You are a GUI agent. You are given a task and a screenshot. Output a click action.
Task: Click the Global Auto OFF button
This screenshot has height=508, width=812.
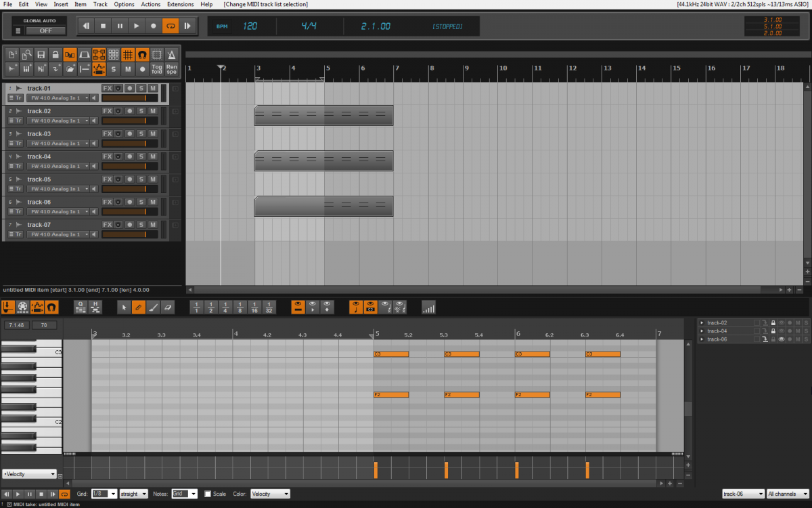(45, 30)
